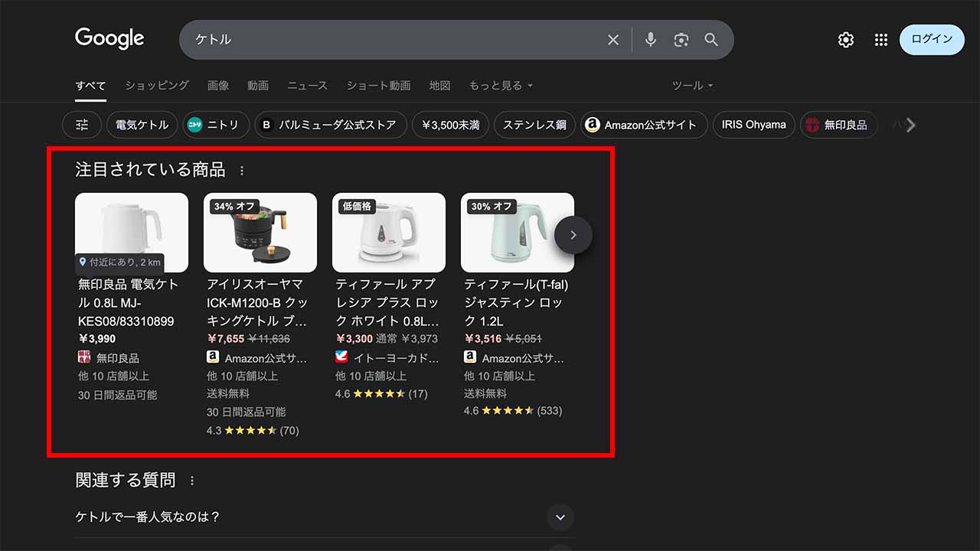This screenshot has width=980, height=551.
Task: Click the イトーヨーカドー seller name
Action: [397, 358]
